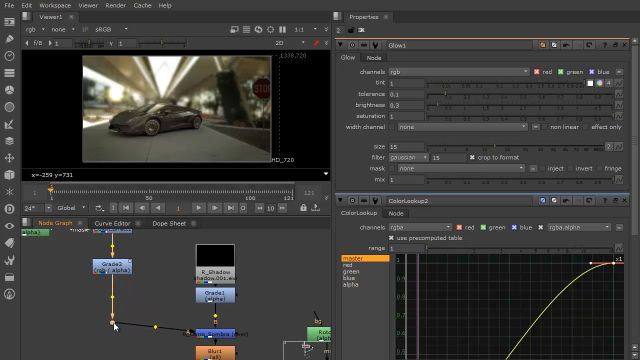Switch to the Curve Editor tab

tap(112, 223)
